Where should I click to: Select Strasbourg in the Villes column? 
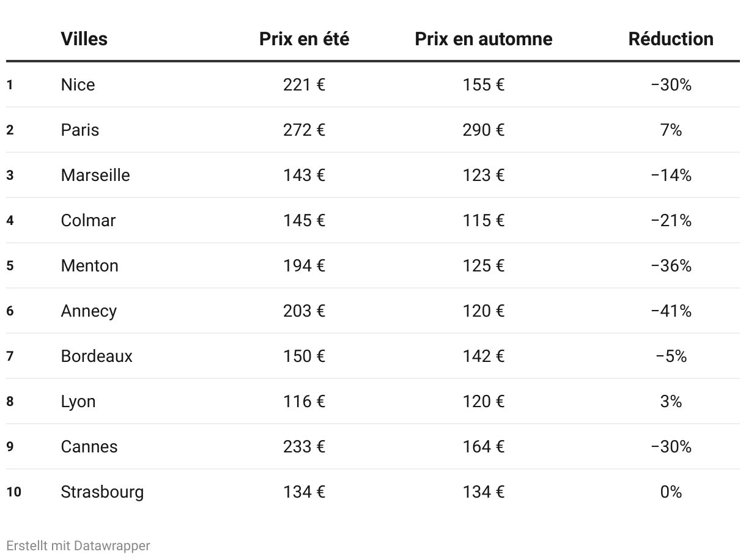pos(102,492)
